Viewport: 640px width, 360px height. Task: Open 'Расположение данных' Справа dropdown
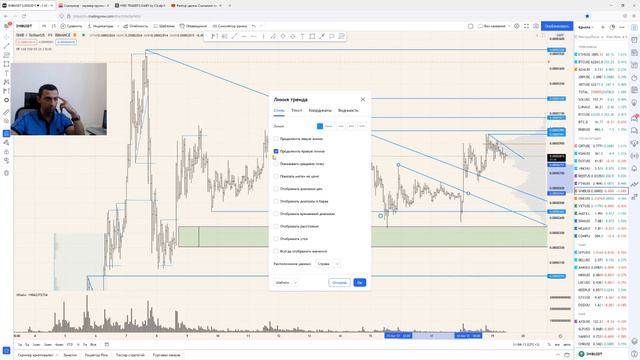[328, 264]
